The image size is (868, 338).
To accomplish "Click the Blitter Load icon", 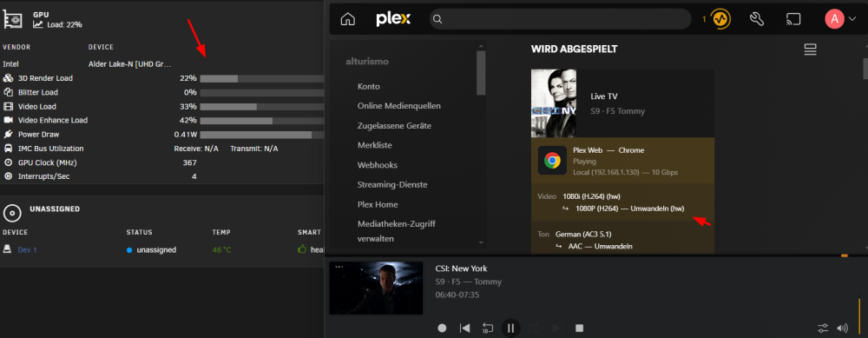I will [8, 92].
